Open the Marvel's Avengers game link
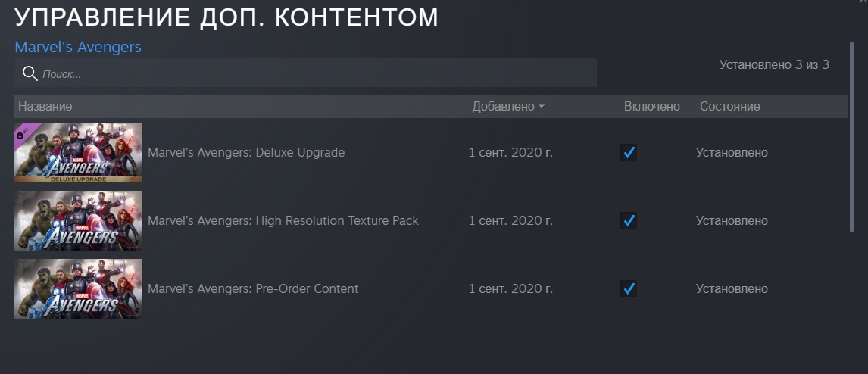Screen dimensions: 868x374 pyautogui.click(x=78, y=47)
